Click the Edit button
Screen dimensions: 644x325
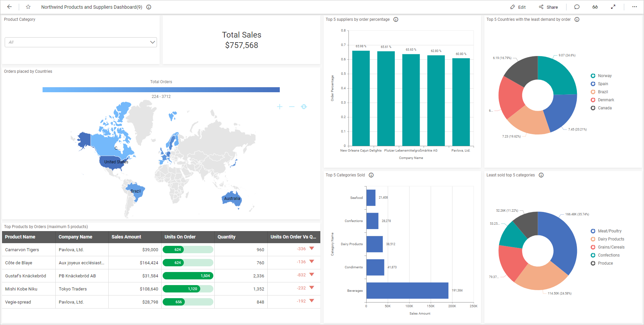click(x=518, y=7)
